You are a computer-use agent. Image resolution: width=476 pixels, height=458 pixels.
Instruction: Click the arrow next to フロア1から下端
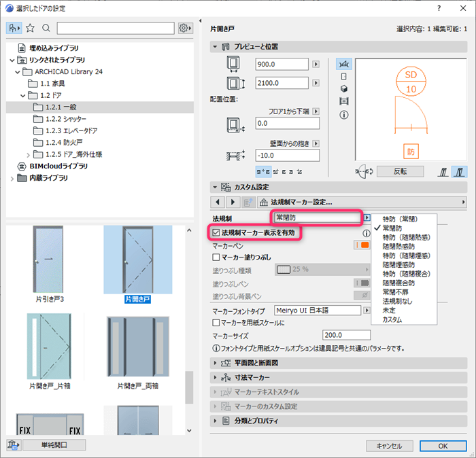pyautogui.click(x=316, y=111)
